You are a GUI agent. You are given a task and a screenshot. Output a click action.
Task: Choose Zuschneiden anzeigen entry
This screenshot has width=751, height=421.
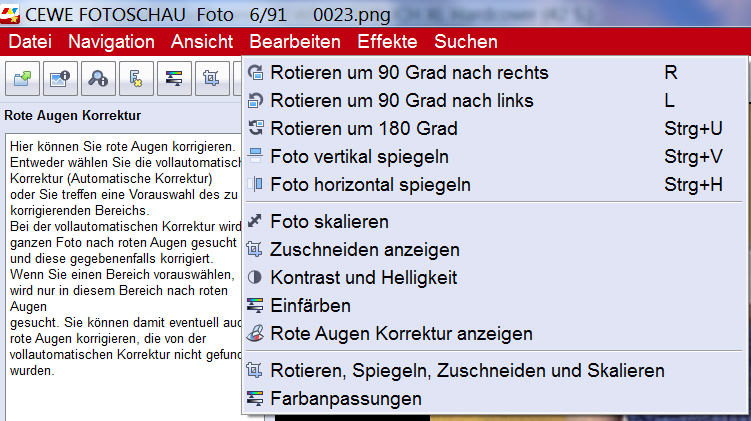(495, 250)
